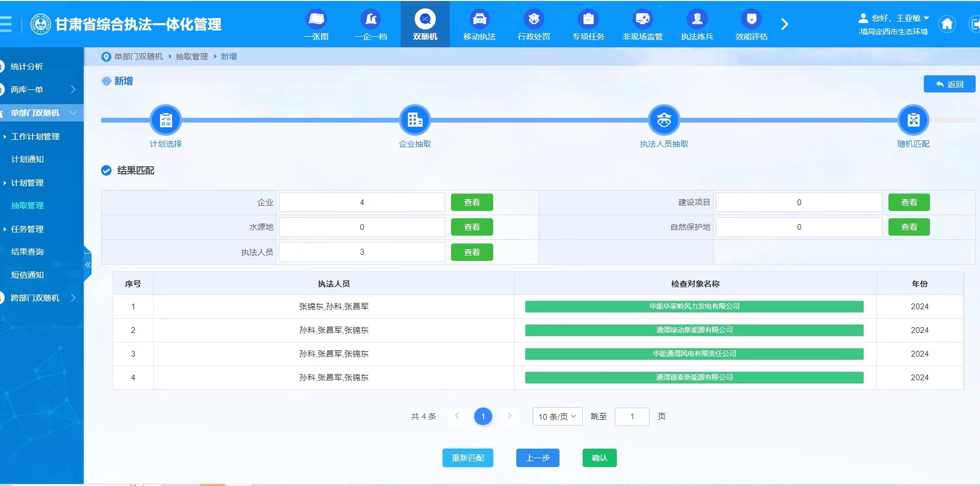The image size is (980, 486).
Task: Select the 移动执法 mobile enforcement icon
Action: click(479, 20)
